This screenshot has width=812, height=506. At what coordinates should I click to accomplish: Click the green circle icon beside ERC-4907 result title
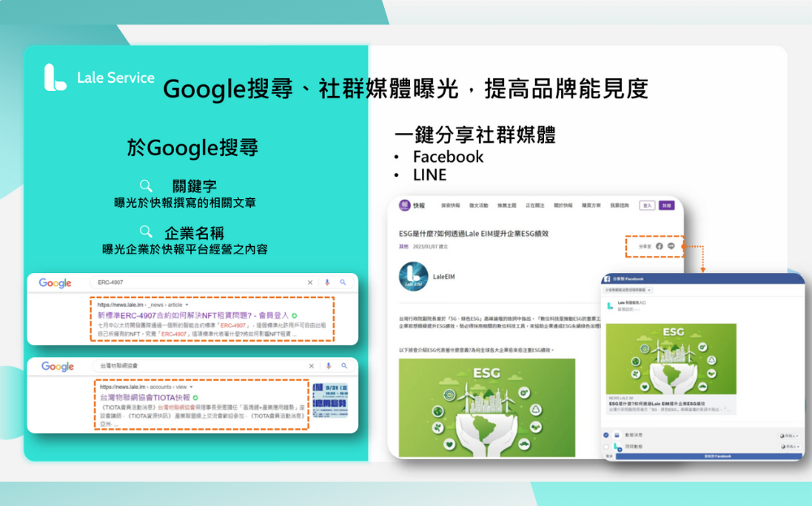[294, 315]
